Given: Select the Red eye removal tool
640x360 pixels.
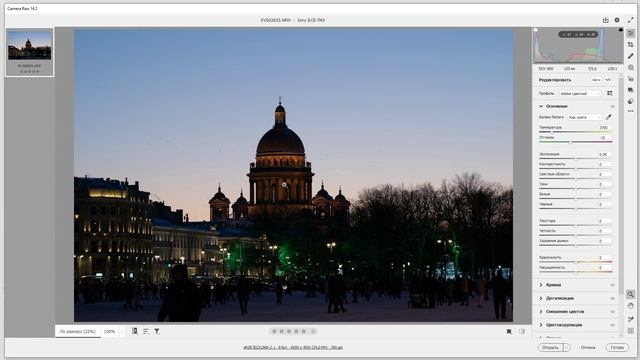Looking at the screenshot, I should pos(631,78).
